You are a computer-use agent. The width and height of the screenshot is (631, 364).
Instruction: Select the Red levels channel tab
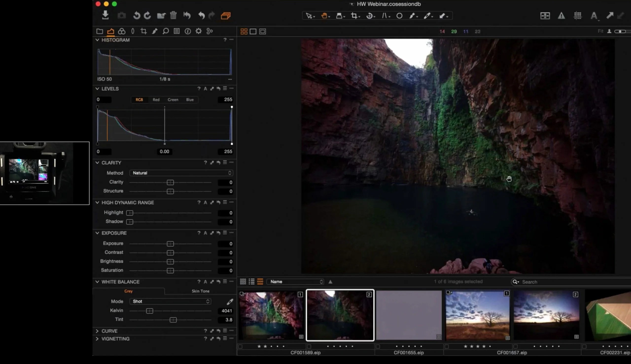click(156, 100)
